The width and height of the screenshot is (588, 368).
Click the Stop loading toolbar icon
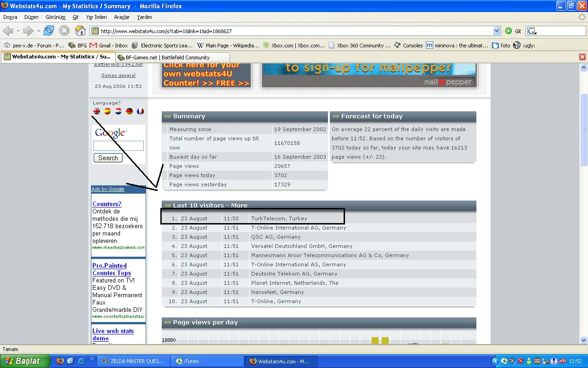[64, 31]
